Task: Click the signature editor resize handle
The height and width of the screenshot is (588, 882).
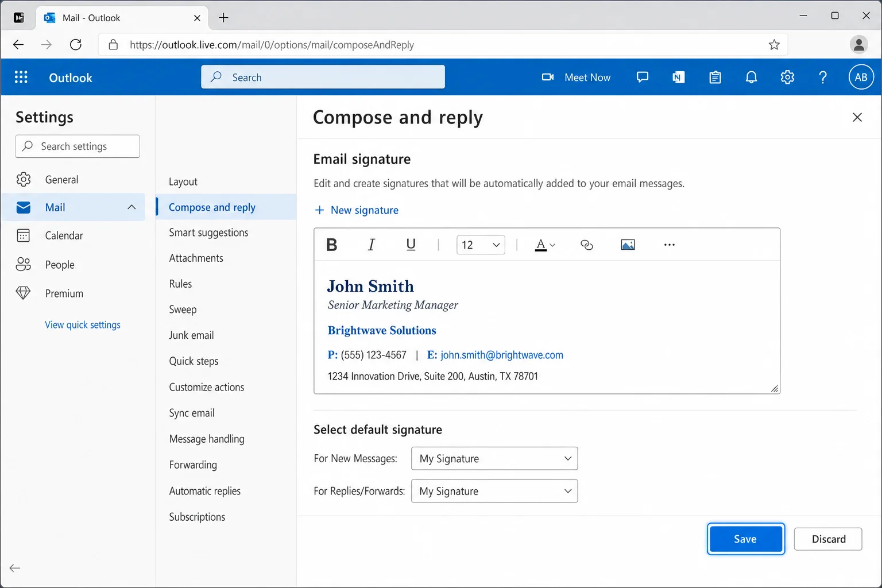Action: (775, 389)
